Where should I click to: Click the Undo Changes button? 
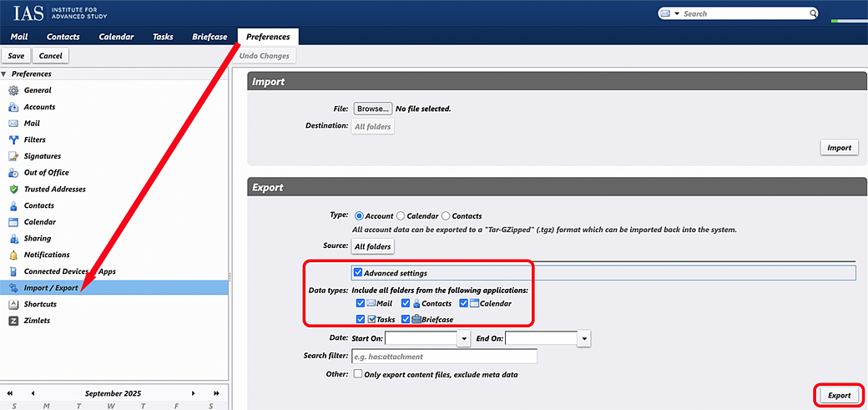click(x=264, y=56)
